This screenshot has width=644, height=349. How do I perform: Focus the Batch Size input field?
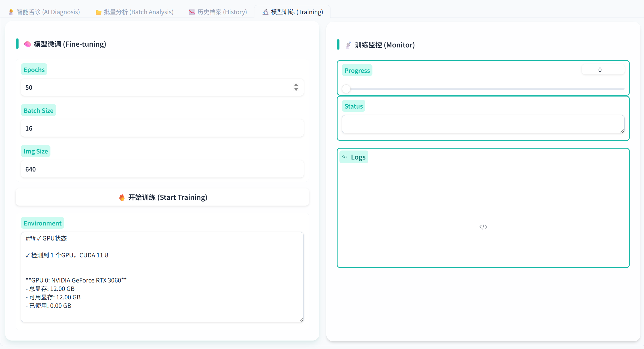point(162,128)
